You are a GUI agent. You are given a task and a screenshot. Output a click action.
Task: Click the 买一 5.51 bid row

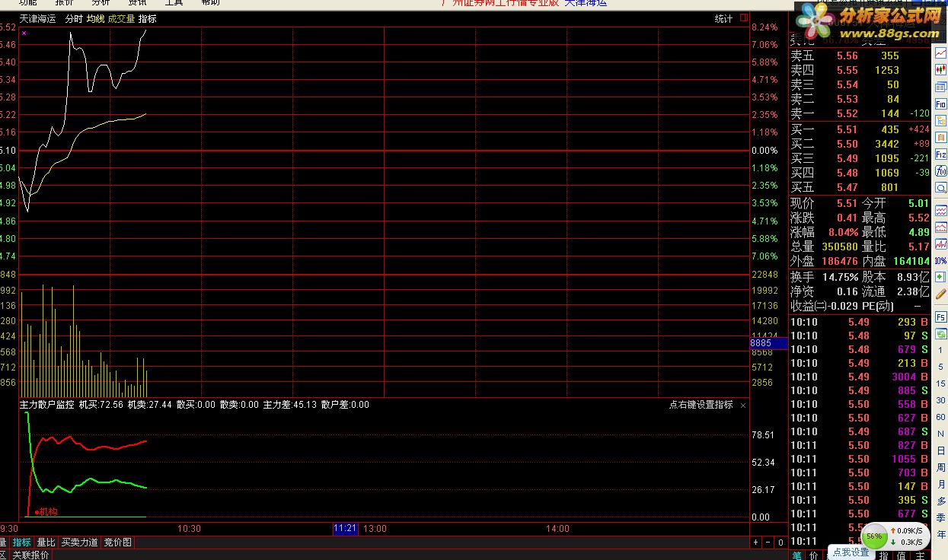860,129
